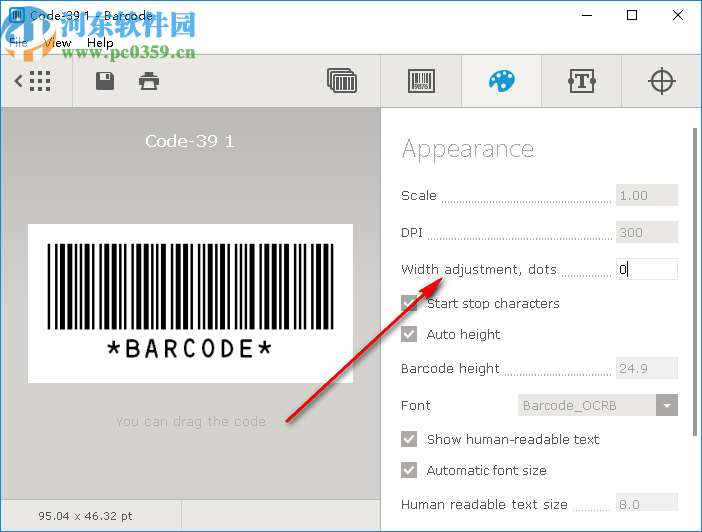702x532 pixels.
Task: Toggle Automatic font size checkbox
Action: [409, 470]
